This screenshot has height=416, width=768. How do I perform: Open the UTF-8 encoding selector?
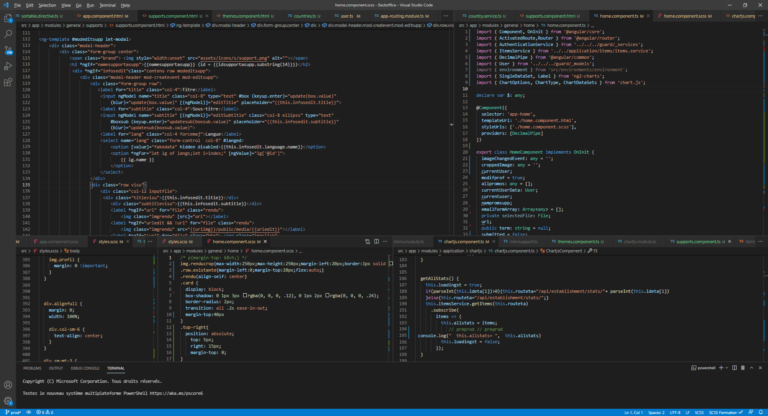click(675, 413)
